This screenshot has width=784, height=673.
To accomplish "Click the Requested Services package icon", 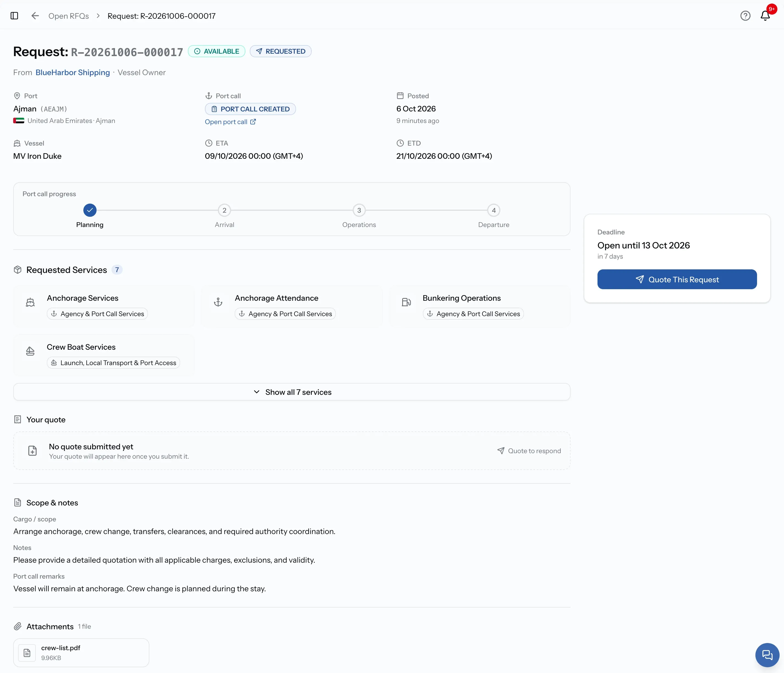I will tap(17, 270).
